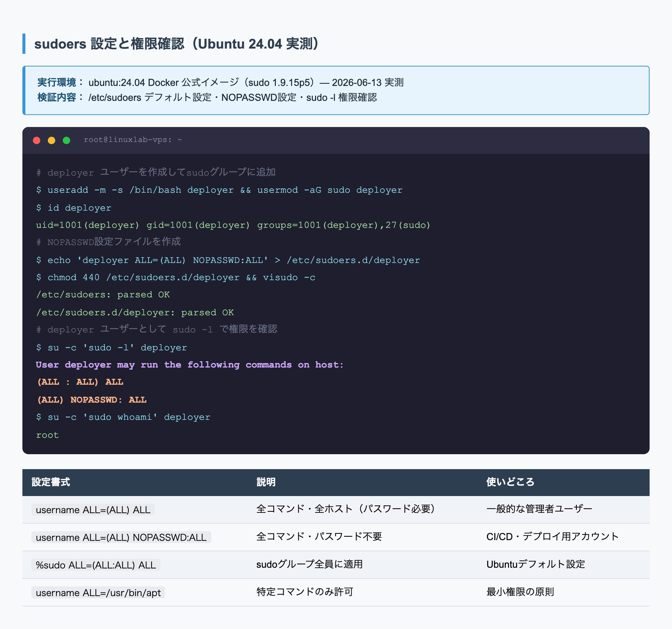Click the 使いどころ column header
Image resolution: width=672 pixels, height=629 pixels.
point(510,482)
